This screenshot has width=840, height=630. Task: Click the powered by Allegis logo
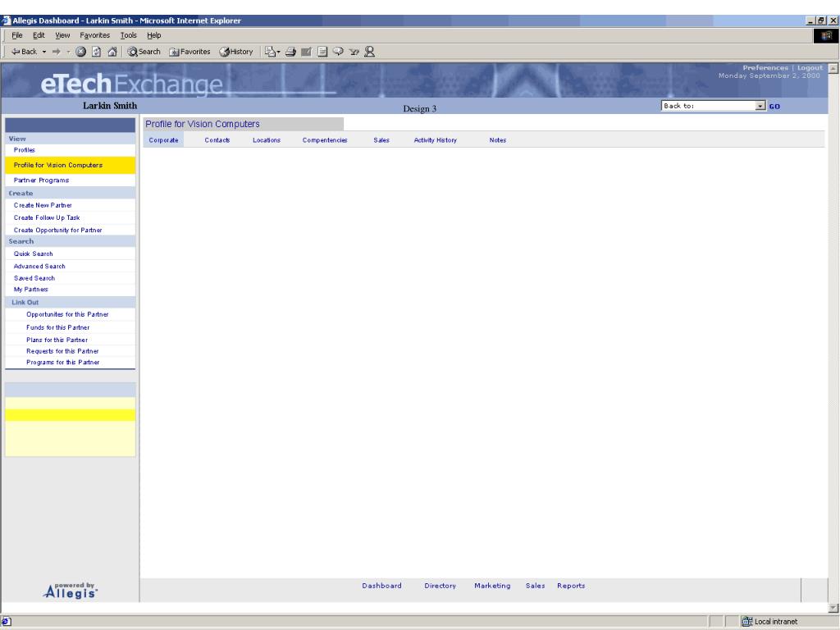(x=71, y=591)
